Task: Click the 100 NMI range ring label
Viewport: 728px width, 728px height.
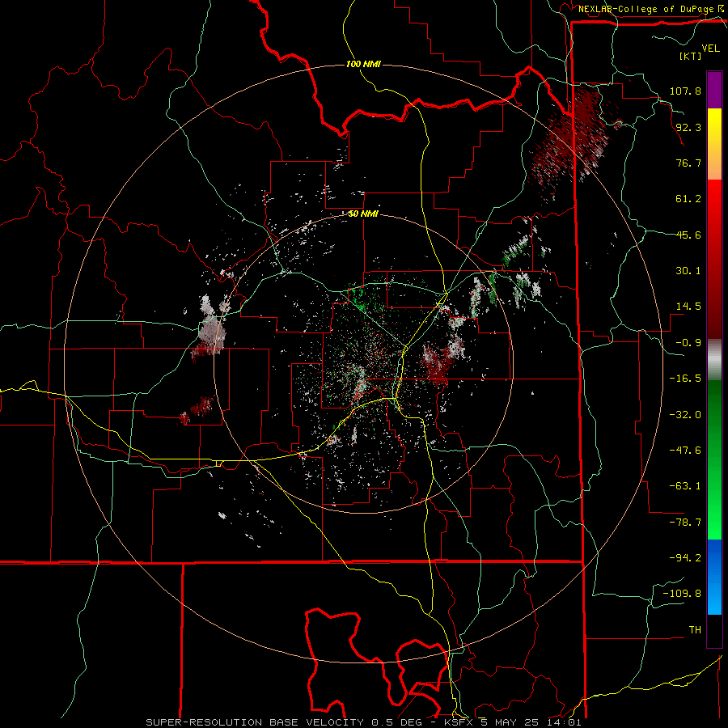Action: (363, 64)
